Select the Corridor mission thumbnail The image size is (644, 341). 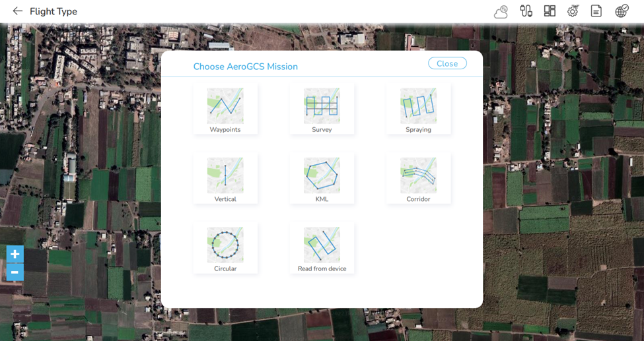[418, 175]
